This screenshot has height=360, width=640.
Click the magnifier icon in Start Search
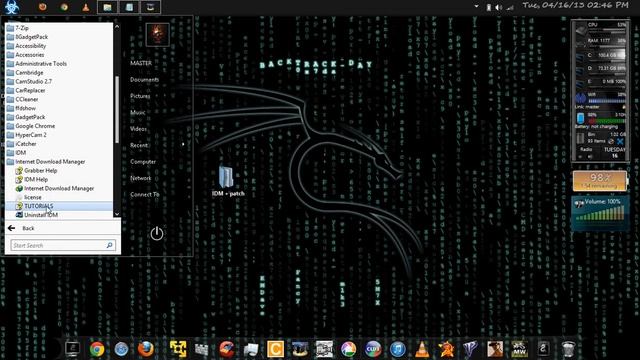click(109, 245)
